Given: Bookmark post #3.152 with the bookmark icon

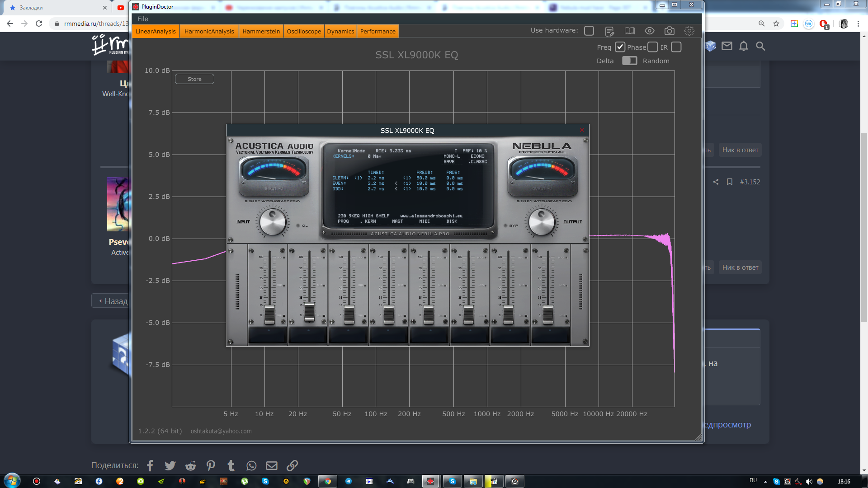Looking at the screenshot, I should tap(729, 182).
